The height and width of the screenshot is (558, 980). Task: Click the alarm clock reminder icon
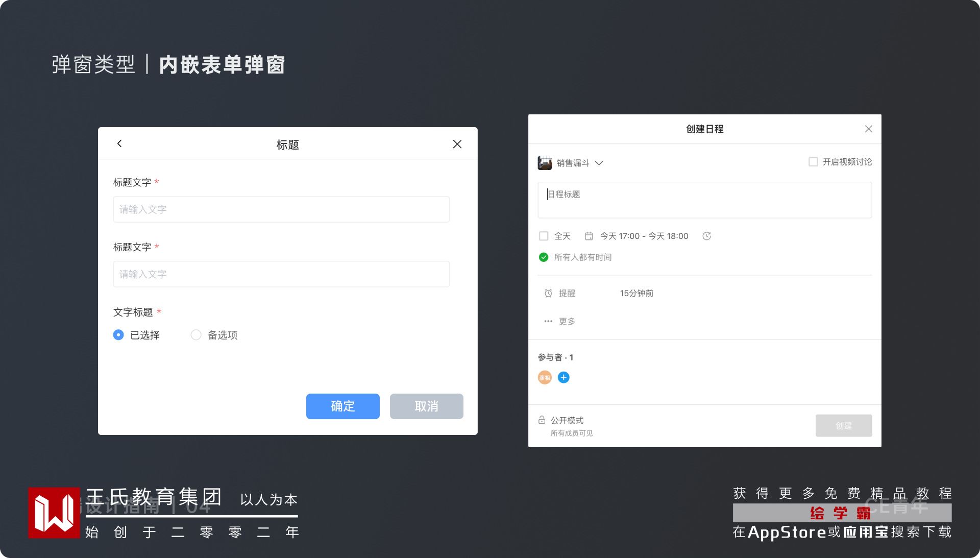pos(548,293)
